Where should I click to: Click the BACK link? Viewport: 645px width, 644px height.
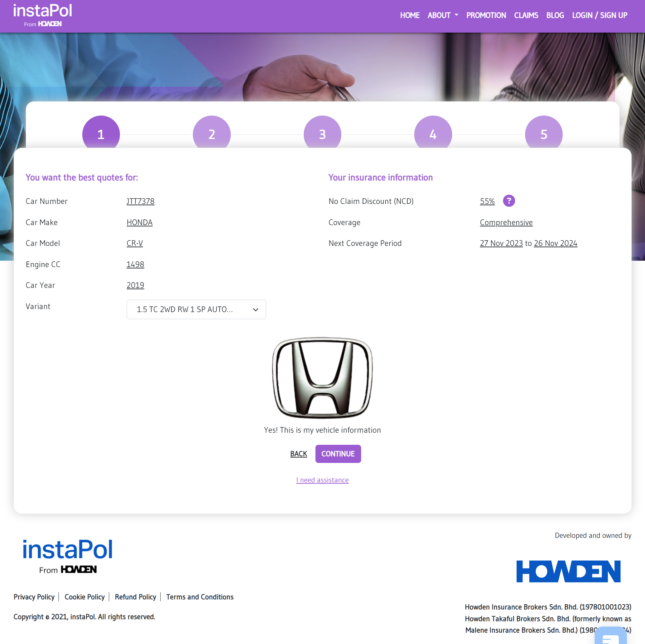(298, 454)
